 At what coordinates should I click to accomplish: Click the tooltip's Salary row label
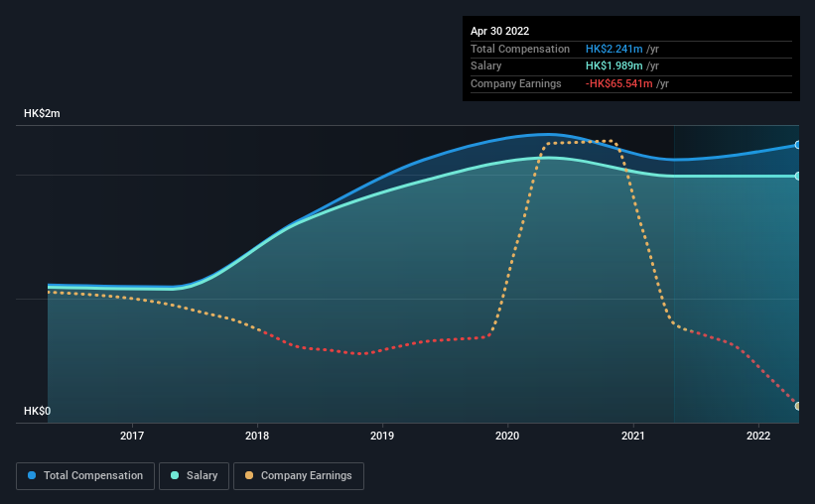coord(486,66)
